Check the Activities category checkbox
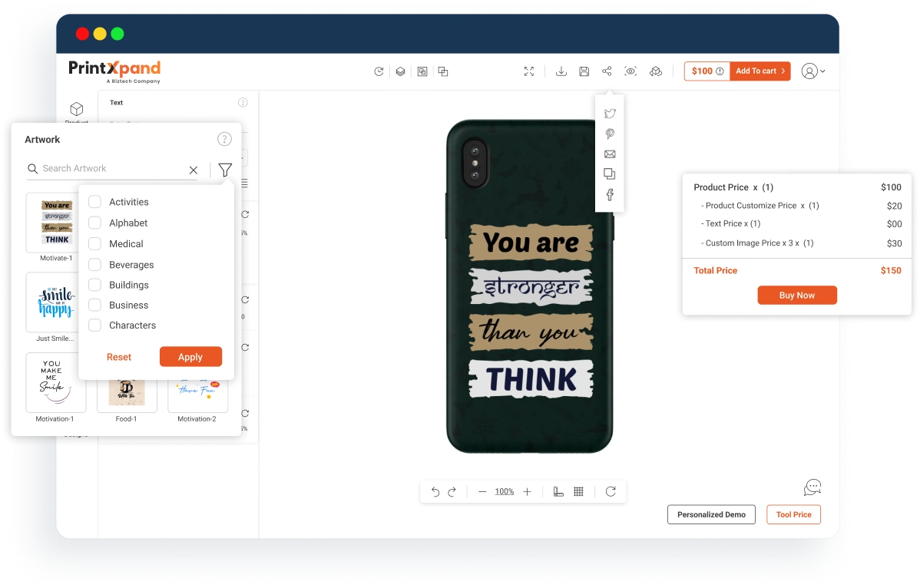Image resolution: width=920 pixels, height=588 pixels. point(94,202)
